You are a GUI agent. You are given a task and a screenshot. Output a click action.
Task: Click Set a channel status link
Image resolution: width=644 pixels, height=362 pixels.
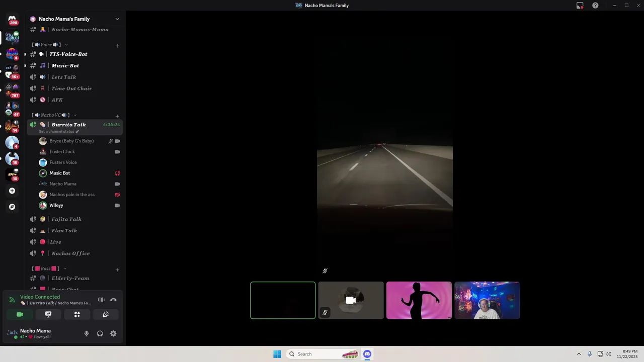pos(56,132)
